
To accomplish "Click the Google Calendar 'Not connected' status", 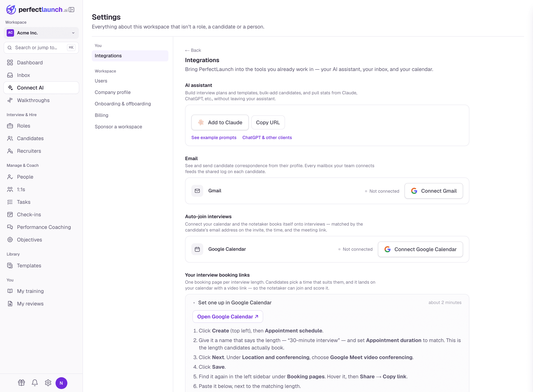I will tap(355, 249).
